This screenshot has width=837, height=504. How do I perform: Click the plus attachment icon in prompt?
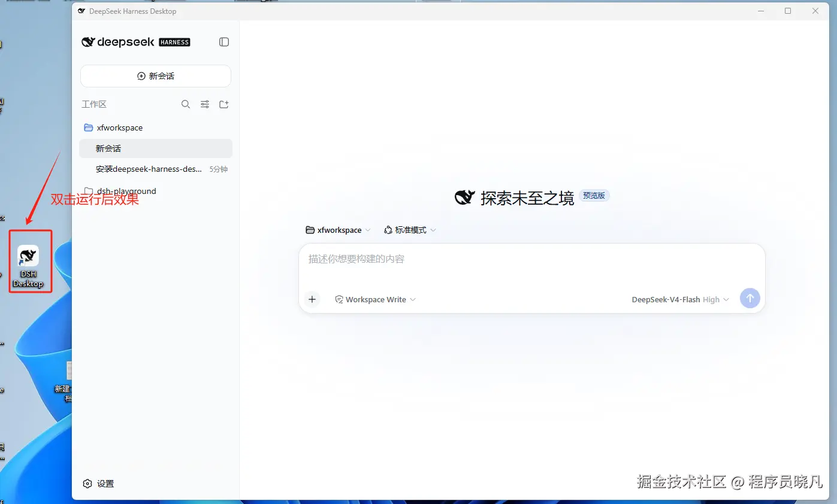[x=312, y=299]
